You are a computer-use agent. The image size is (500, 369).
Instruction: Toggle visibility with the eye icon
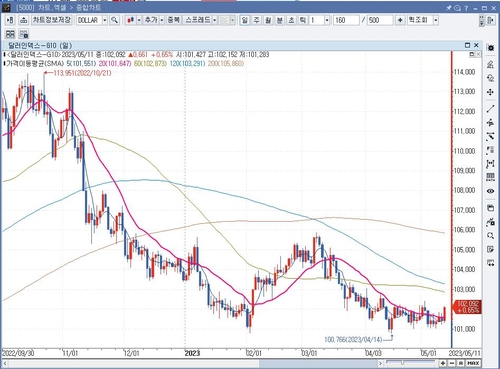490,191
